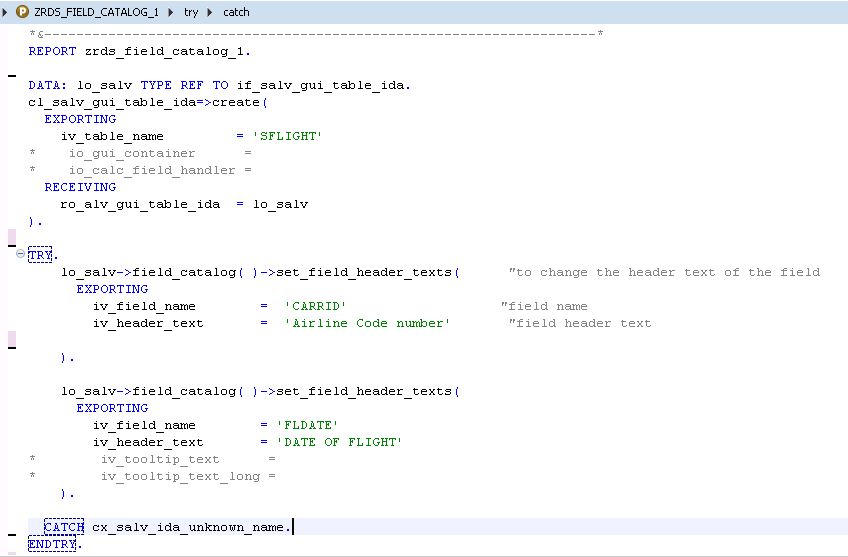848x557 pixels.
Task: Select ZRDS_FIELD_CATALOG_1 breadcrumb entry
Action: 96,12
